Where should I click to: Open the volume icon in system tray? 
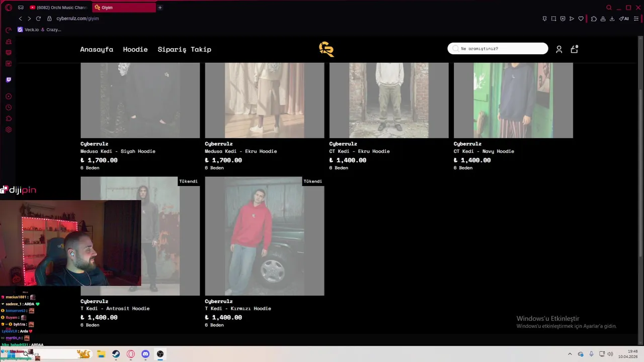tap(611, 354)
